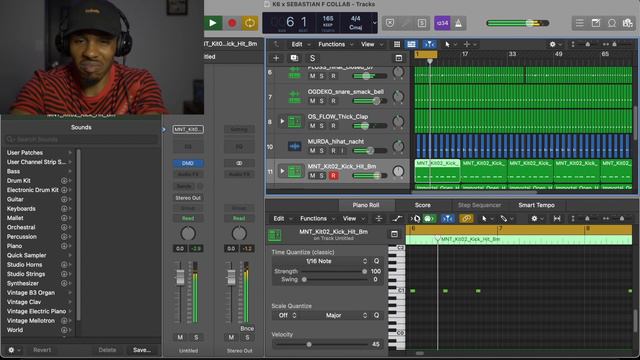The height and width of the screenshot is (360, 640).
Task: Click the download icon beside Keyboards
Action: tap(64, 209)
